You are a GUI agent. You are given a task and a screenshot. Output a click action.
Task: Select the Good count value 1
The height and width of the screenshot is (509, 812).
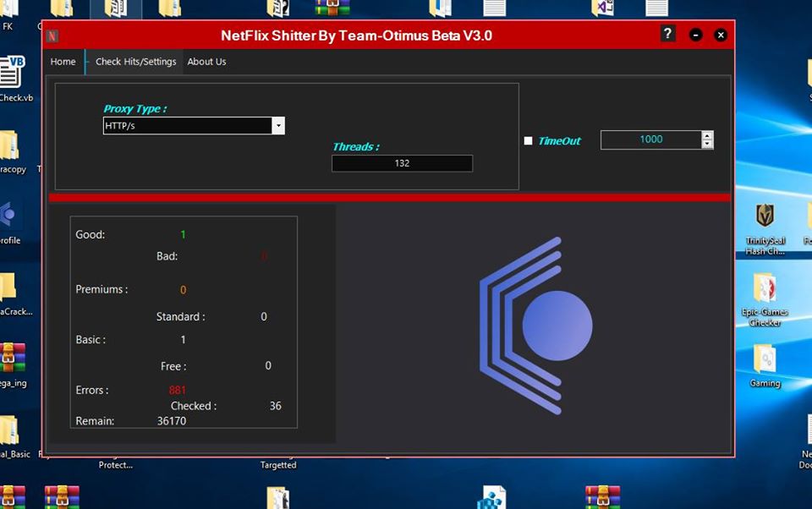(183, 234)
